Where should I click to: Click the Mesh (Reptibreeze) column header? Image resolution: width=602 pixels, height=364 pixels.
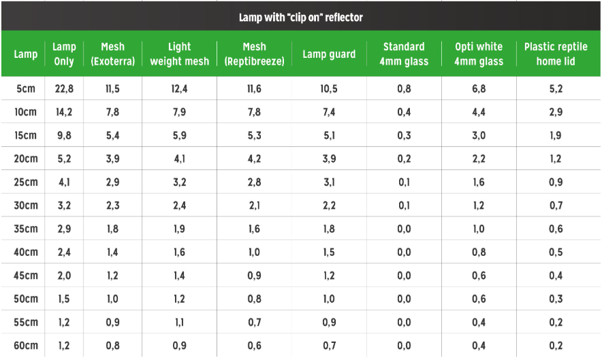[x=254, y=54]
